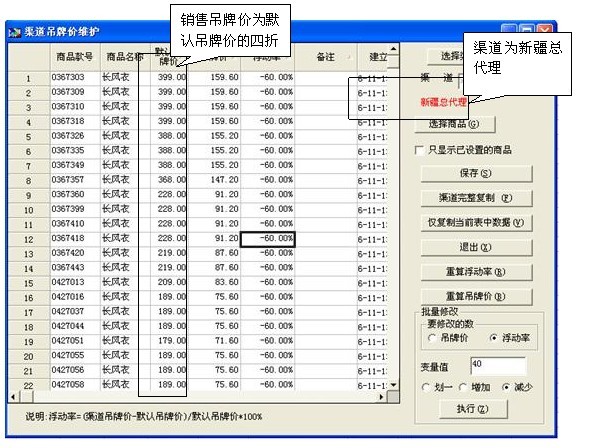Choose the 划一 radio option
The image size is (590, 448).
point(426,387)
